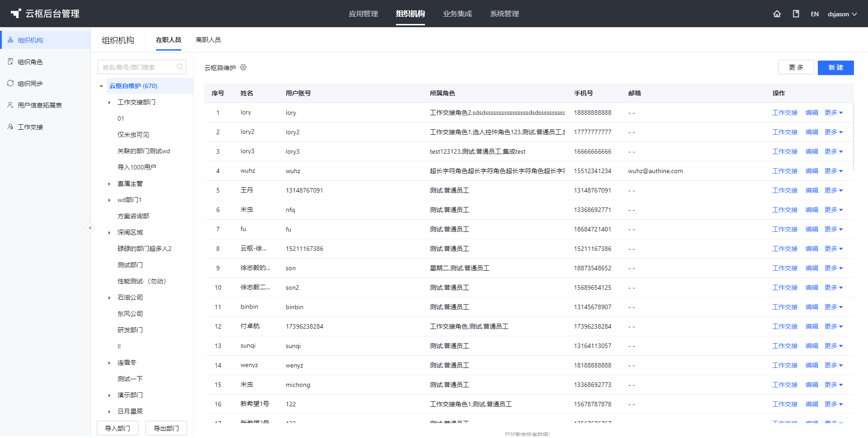
Task: Switch language to EN
Action: (815, 14)
